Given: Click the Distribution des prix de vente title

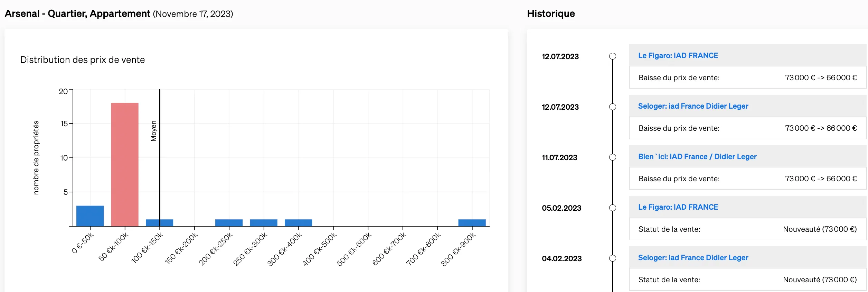Looking at the screenshot, I should pyautogui.click(x=83, y=60).
